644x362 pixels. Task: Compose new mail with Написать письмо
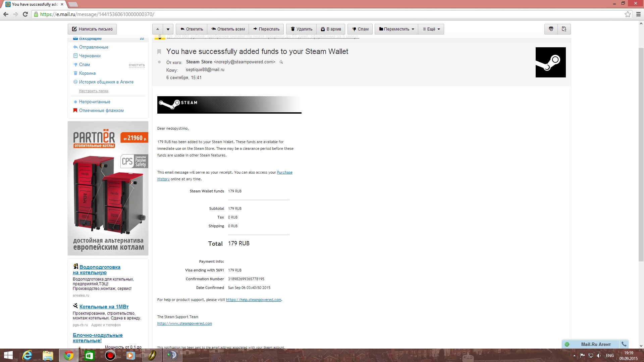click(92, 29)
